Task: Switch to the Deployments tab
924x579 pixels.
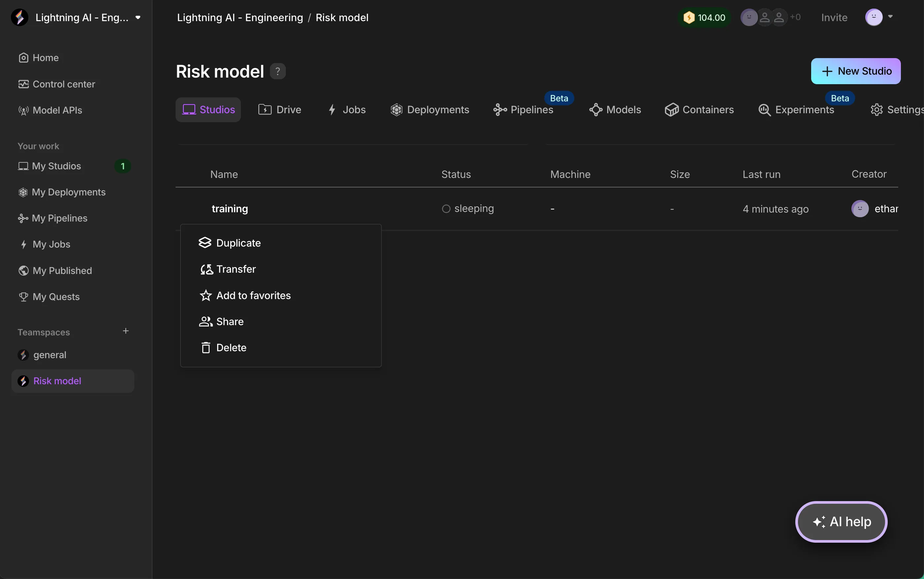Action: click(429, 110)
